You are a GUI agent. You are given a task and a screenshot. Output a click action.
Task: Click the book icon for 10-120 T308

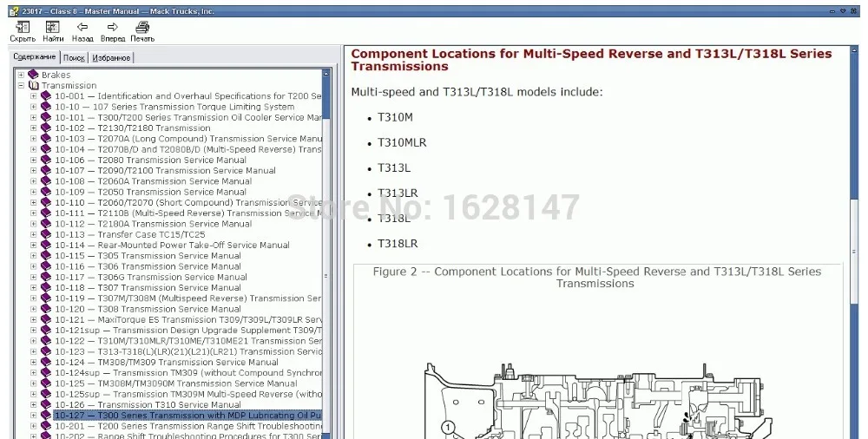click(x=46, y=309)
